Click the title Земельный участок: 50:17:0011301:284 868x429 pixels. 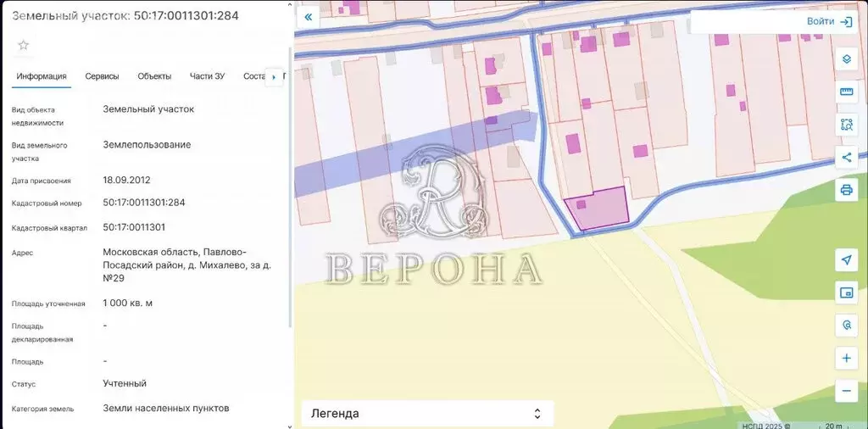pyautogui.click(x=125, y=15)
